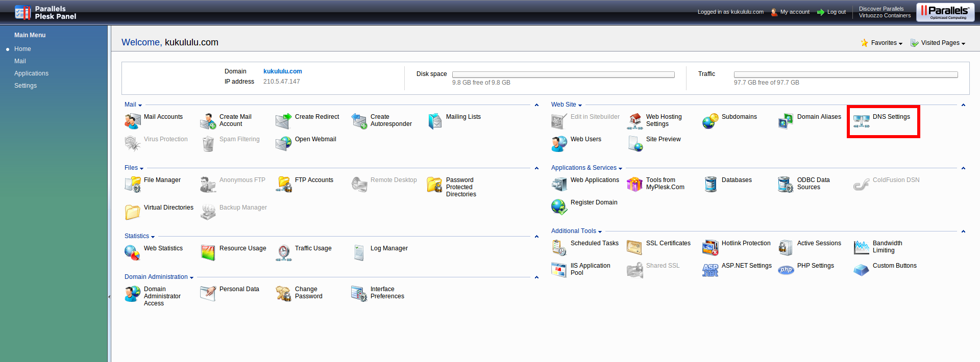Go to Settings in the Main Menu
This screenshot has height=362, width=980.
point(26,86)
